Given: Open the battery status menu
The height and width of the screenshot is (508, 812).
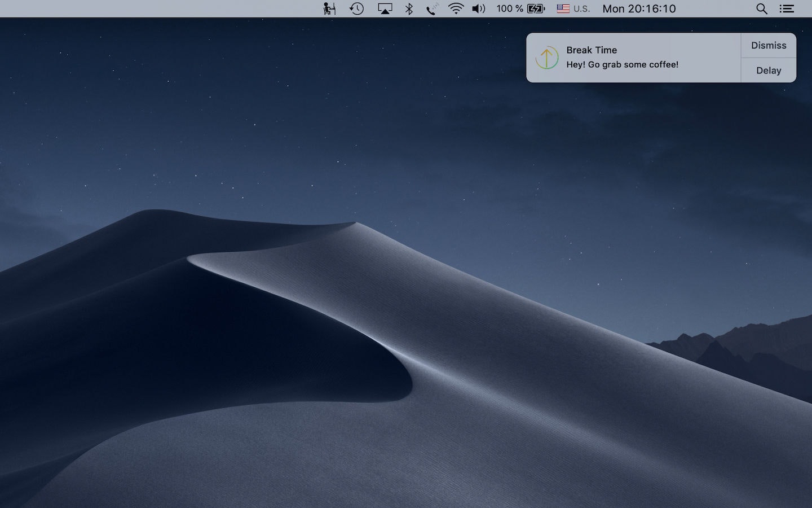Looking at the screenshot, I should [520, 8].
